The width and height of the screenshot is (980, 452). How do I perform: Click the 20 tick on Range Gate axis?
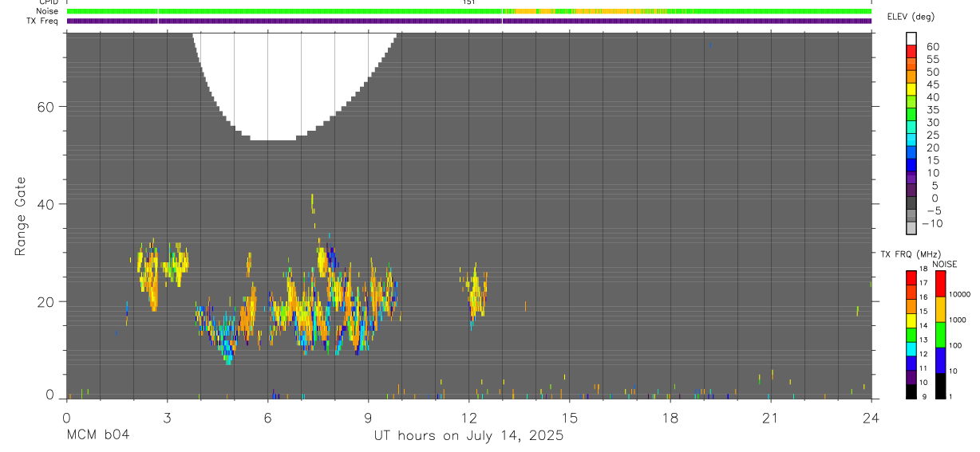(44, 302)
